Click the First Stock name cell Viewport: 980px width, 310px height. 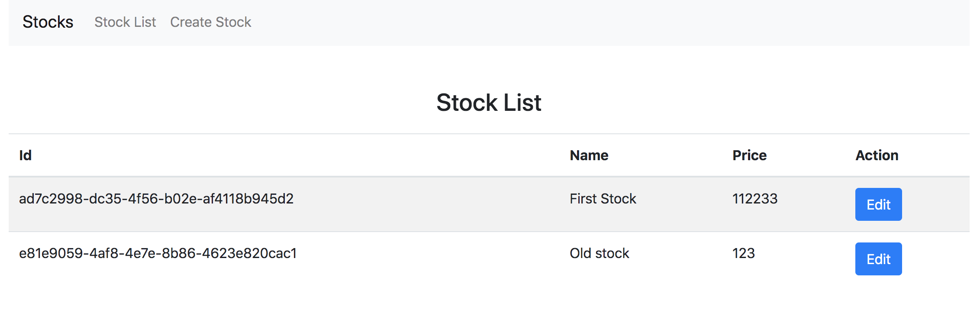[603, 199]
